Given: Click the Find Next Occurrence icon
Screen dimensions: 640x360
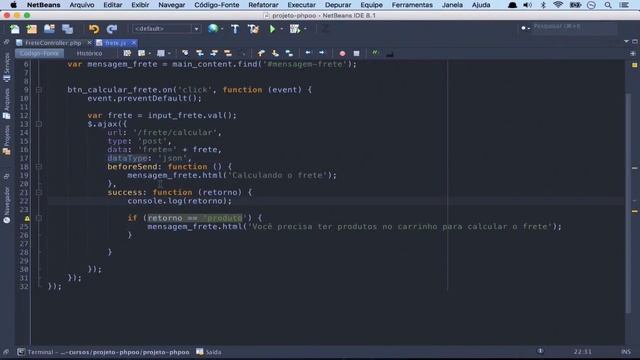Looking at the screenshot, I should (213, 53).
